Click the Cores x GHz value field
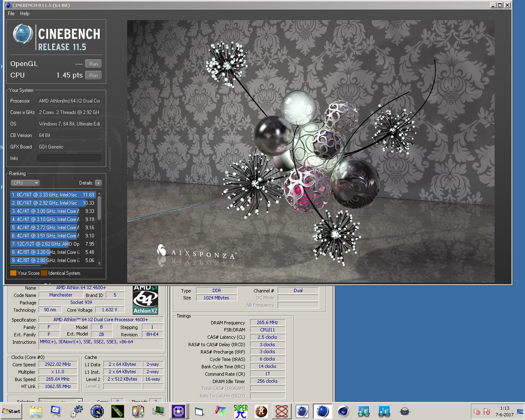Image resolution: width=525 pixels, height=420 pixels. [x=69, y=112]
